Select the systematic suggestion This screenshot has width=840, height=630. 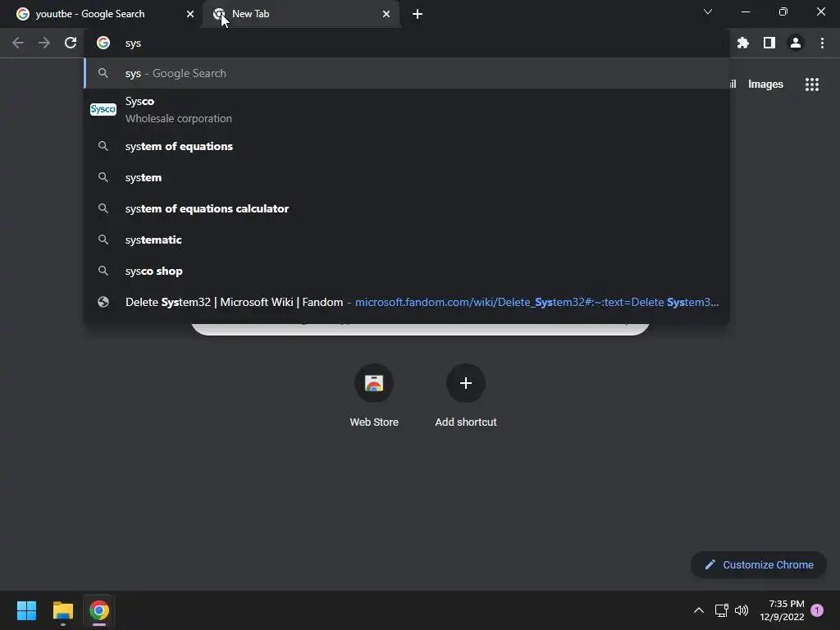(407, 240)
